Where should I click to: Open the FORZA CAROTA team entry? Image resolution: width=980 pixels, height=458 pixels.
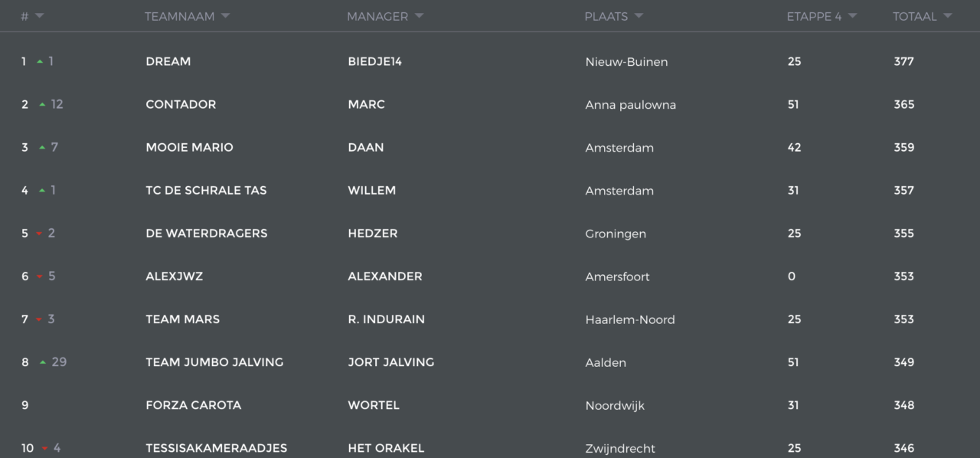click(193, 405)
